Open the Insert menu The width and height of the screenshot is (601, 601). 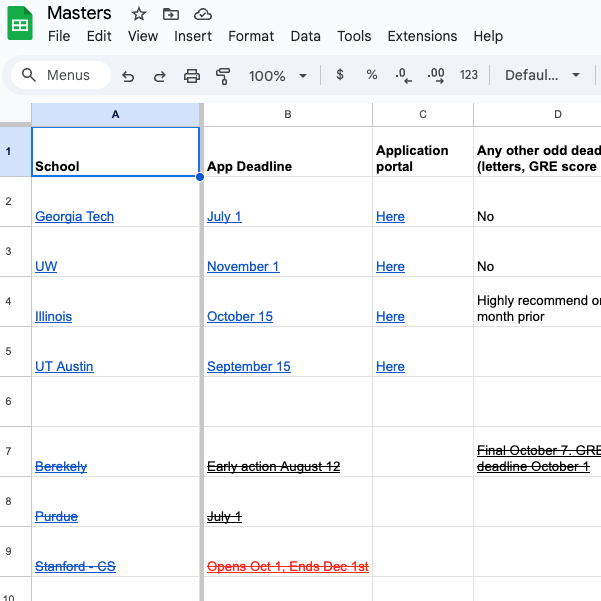[193, 36]
